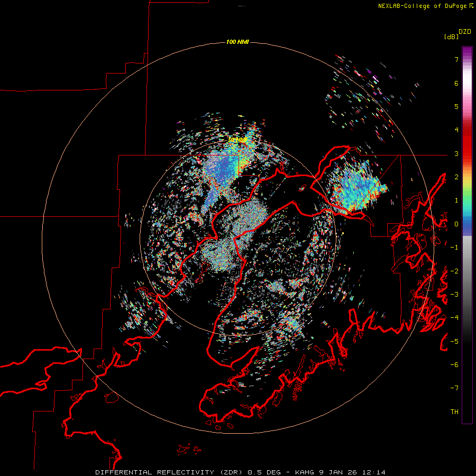The width and height of the screenshot is (476, 476).
Task: Click the 50 NMI range ring label
Action: 237,140
